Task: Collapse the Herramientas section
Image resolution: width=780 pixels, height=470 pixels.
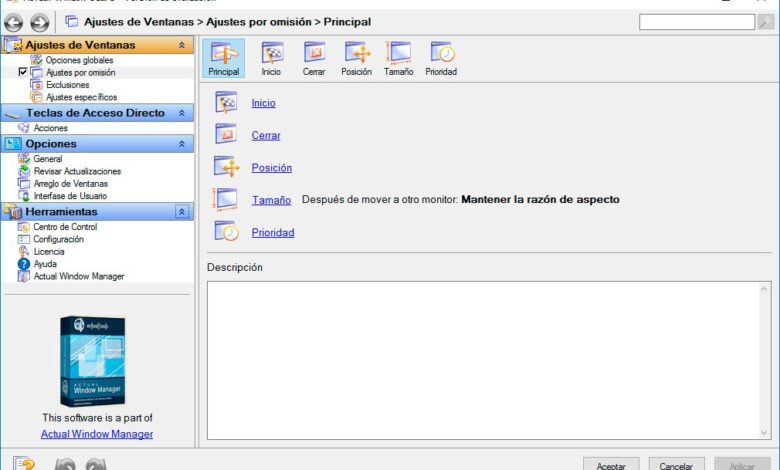Action: [182, 212]
